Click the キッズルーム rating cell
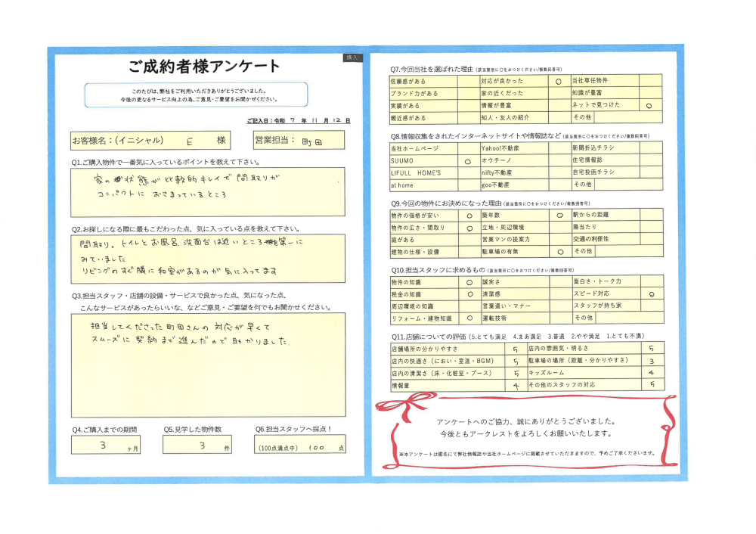Viewport: 756px width, 534px height. point(651,373)
